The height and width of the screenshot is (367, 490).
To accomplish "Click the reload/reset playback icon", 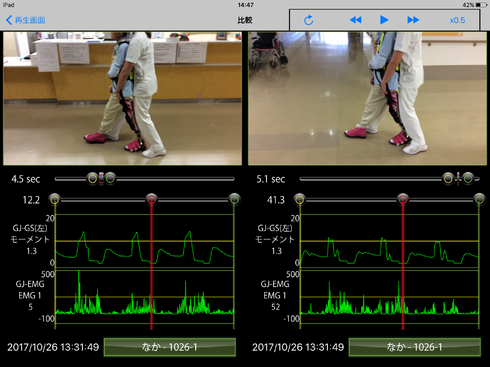I will pos(309,20).
